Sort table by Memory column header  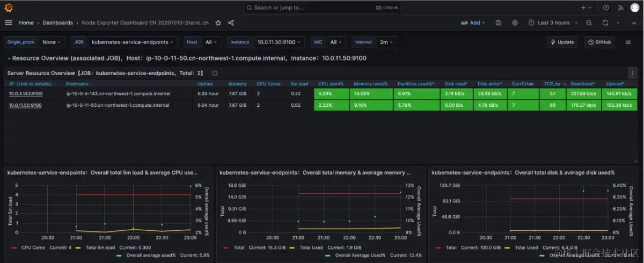click(x=237, y=84)
